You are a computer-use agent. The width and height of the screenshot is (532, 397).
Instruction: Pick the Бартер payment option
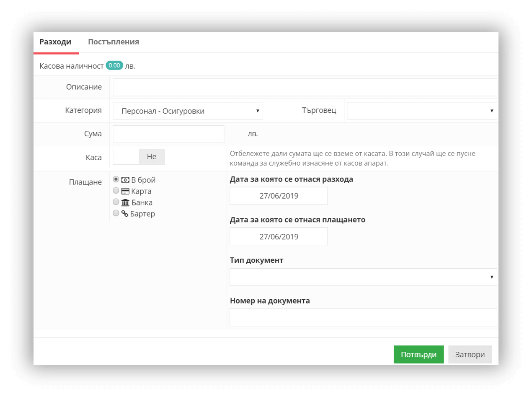click(x=116, y=213)
